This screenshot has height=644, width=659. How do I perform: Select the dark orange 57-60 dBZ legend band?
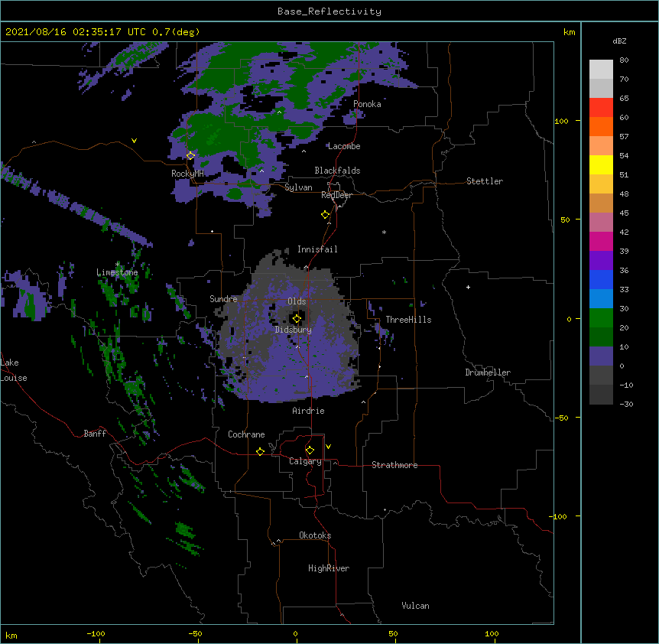pyautogui.click(x=601, y=126)
